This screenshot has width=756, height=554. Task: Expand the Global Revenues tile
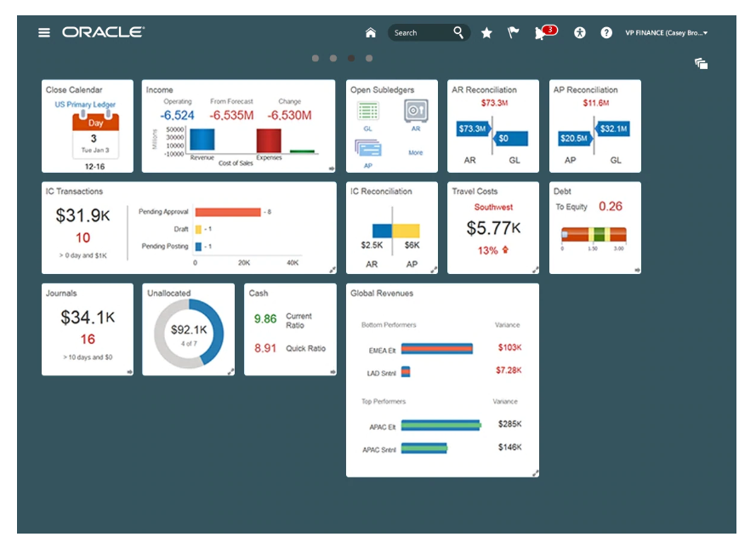[x=534, y=472]
